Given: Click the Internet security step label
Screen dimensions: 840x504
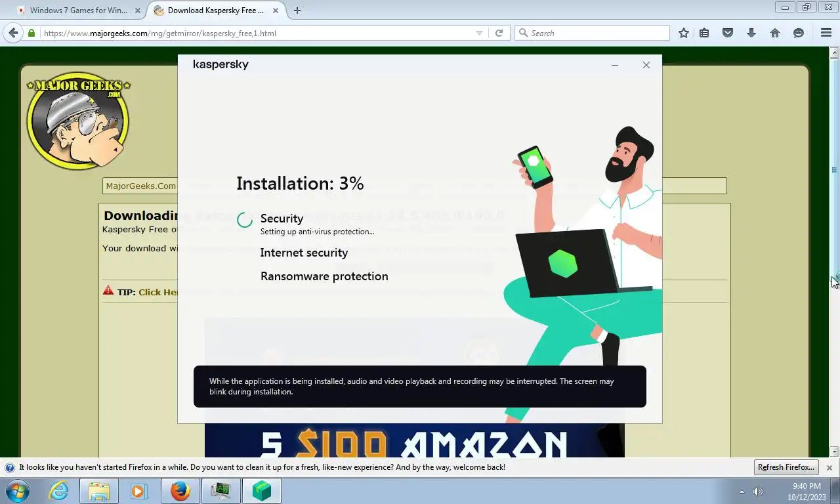Looking at the screenshot, I should pos(304,253).
